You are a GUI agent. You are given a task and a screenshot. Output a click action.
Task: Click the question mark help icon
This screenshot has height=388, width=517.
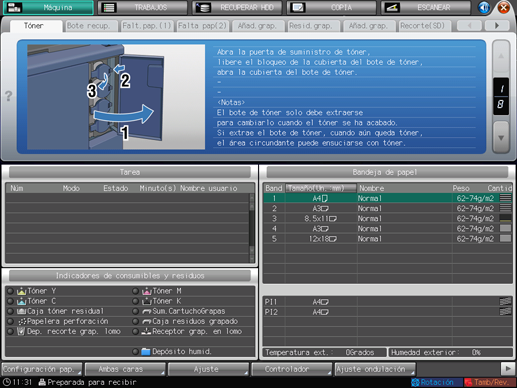[x=8, y=96]
